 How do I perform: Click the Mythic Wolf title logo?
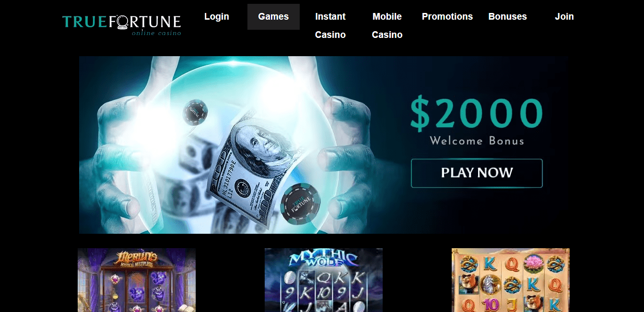(324, 259)
